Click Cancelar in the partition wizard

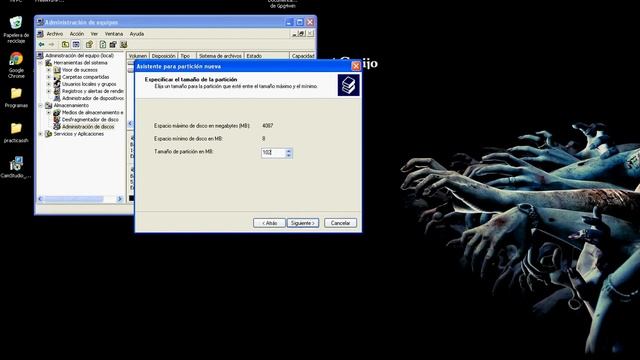point(340,223)
